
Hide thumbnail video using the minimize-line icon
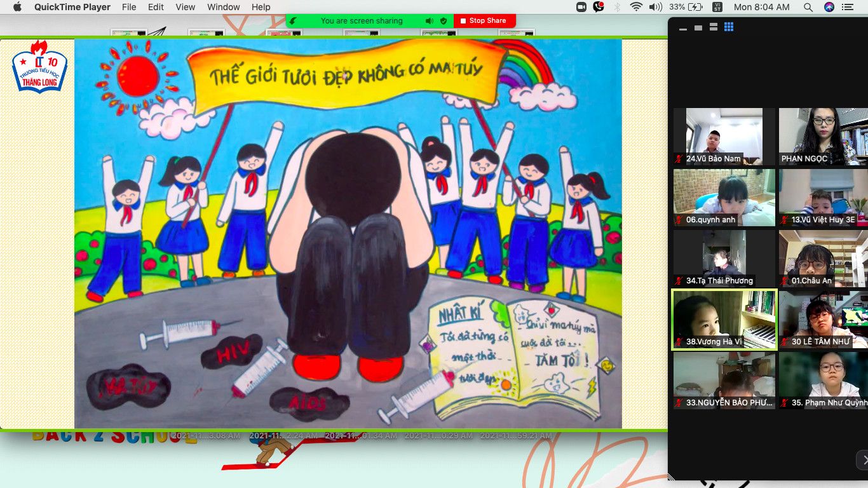pyautogui.click(x=683, y=29)
